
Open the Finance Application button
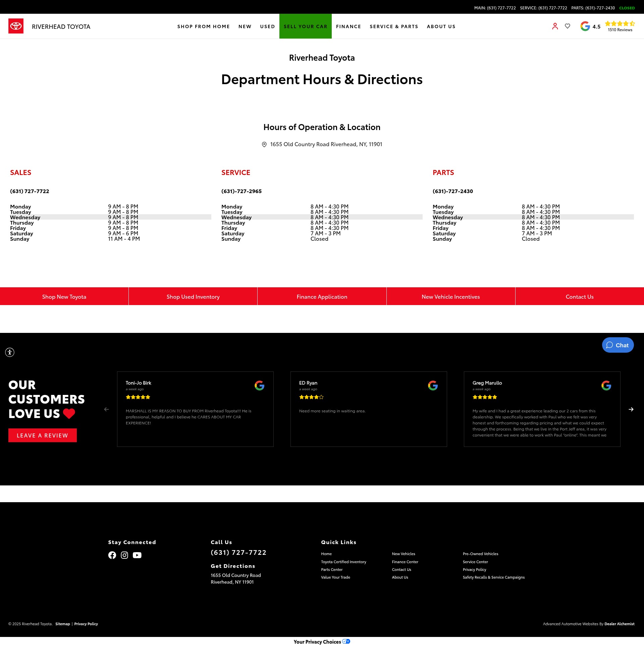tap(322, 297)
